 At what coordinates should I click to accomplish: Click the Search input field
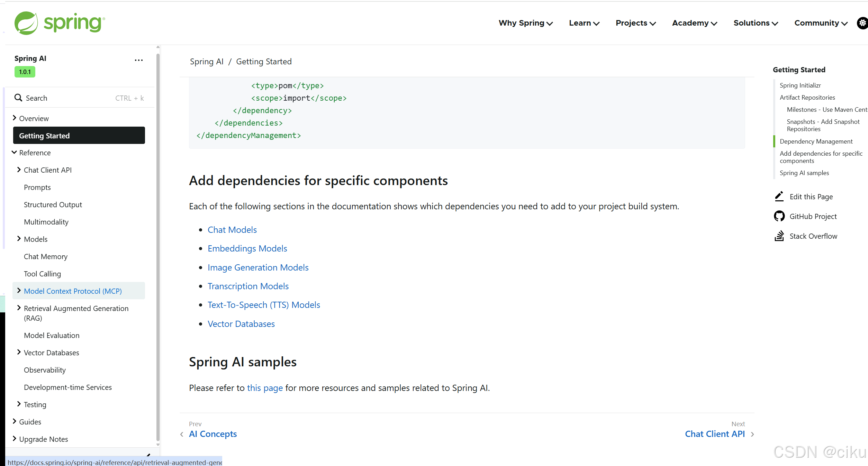coord(79,98)
